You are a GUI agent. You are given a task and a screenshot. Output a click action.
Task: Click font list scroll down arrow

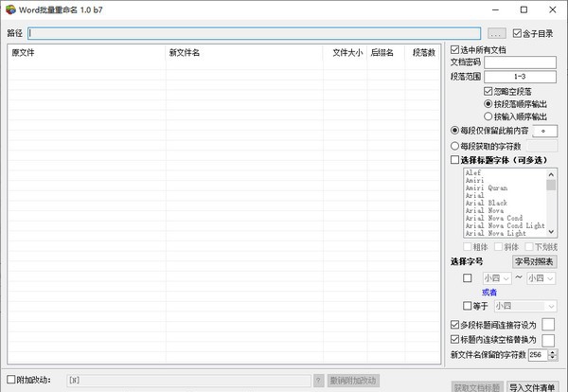tap(551, 231)
